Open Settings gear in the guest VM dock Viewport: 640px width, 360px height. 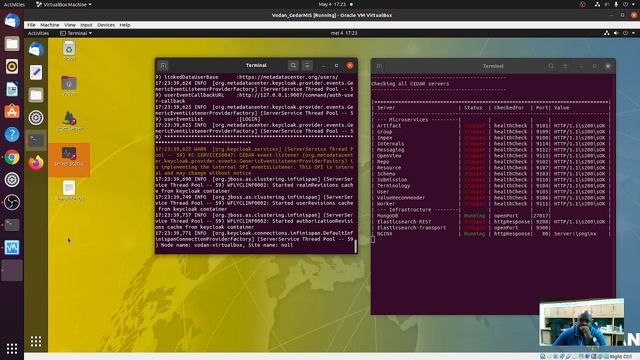coord(36,118)
